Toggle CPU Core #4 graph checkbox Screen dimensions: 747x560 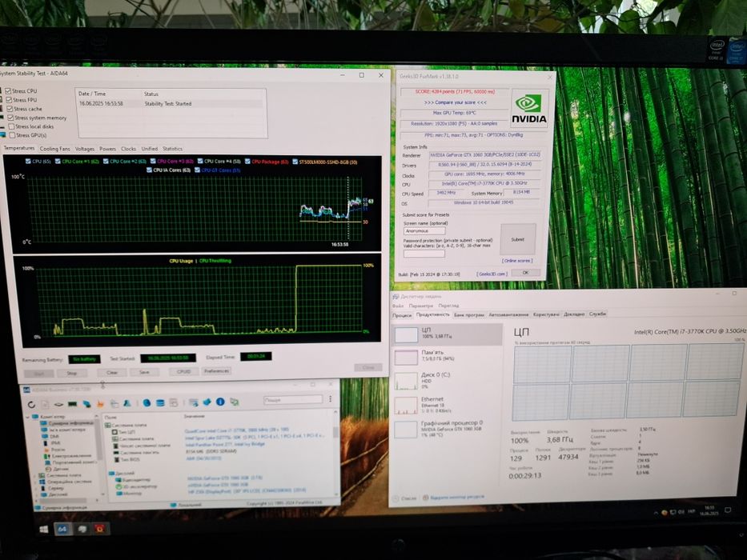coord(200,162)
